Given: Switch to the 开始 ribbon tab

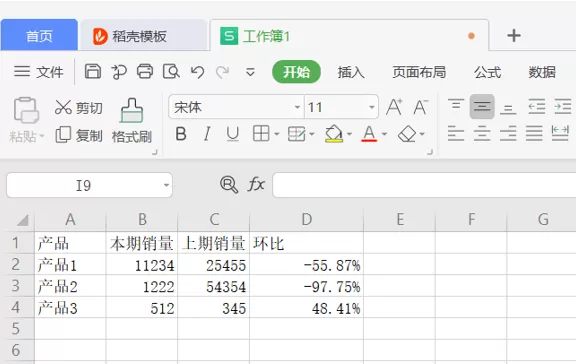Looking at the screenshot, I should click(296, 72).
